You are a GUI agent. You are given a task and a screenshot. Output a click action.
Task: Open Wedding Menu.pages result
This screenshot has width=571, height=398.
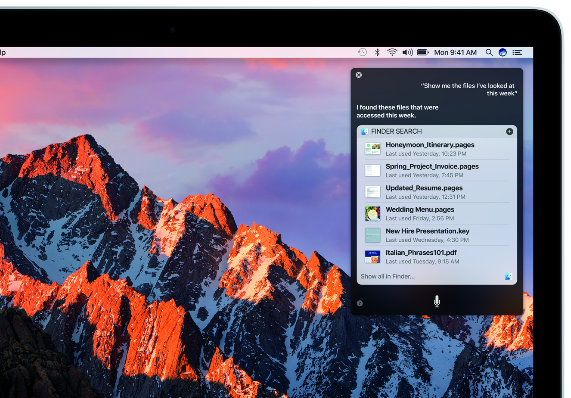(x=437, y=213)
